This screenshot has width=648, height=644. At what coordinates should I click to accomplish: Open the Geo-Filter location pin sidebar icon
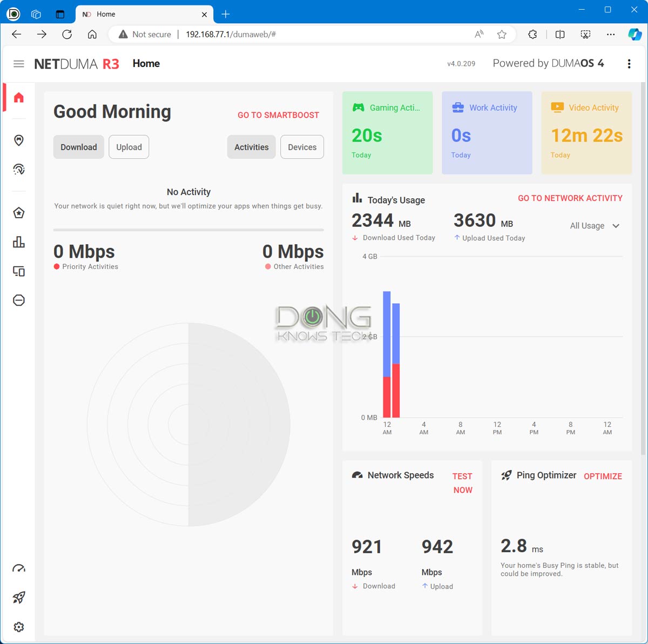[x=19, y=140]
